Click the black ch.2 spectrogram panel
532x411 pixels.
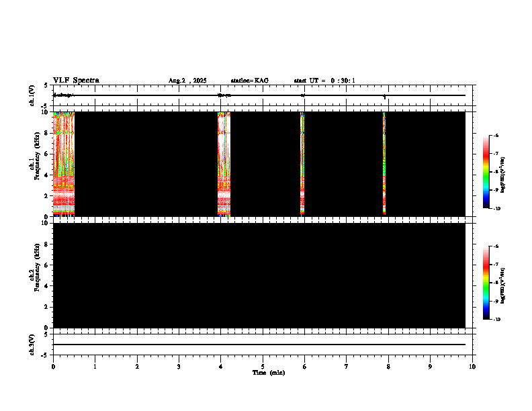(x=259, y=275)
